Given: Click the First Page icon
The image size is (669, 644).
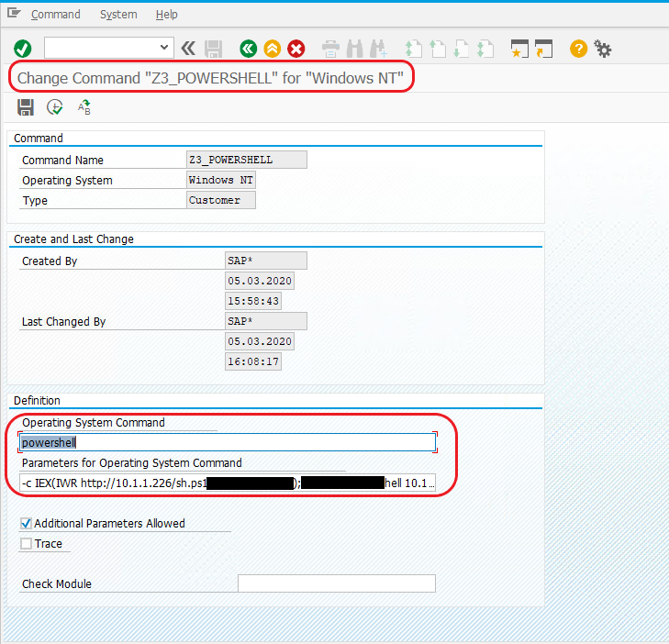Looking at the screenshot, I should (x=414, y=49).
